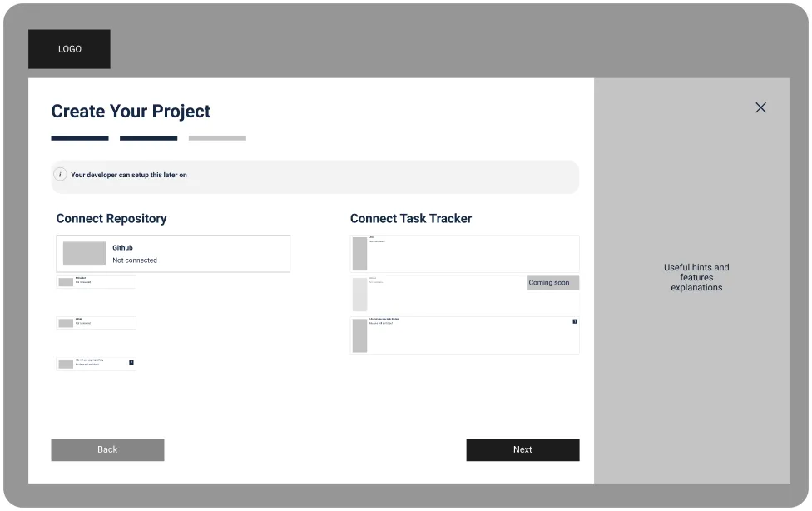
Task: Click the Github "Not connected" status text
Action: click(x=135, y=260)
